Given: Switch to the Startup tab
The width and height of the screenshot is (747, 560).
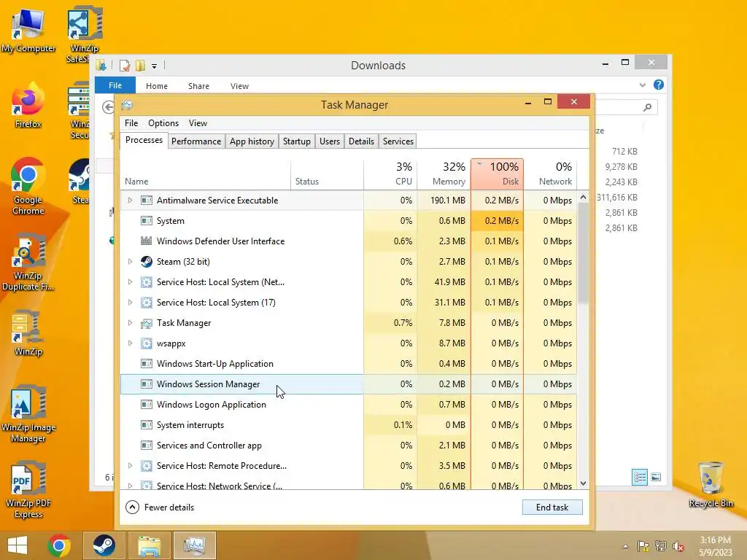Looking at the screenshot, I should 296,141.
